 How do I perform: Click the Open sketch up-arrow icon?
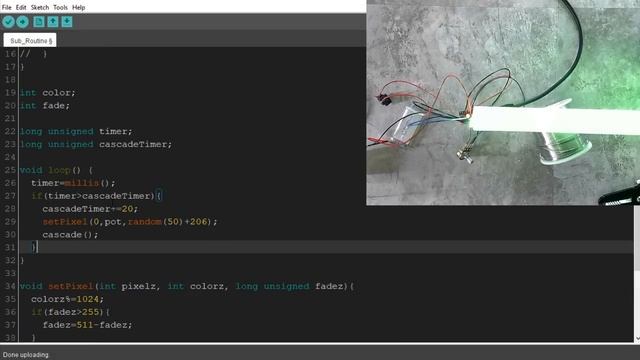coord(53,22)
